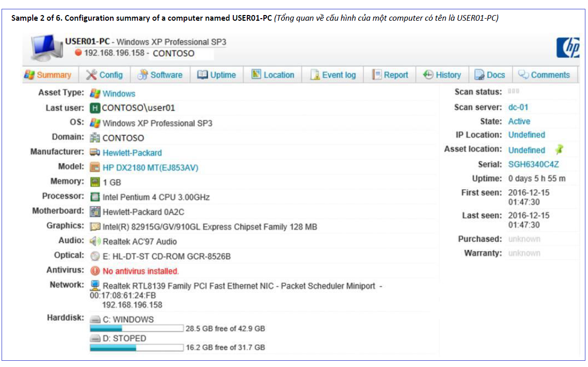Open the Hewlett-Packard manufacturer link
This screenshot has height=367, width=588.
click(x=132, y=153)
